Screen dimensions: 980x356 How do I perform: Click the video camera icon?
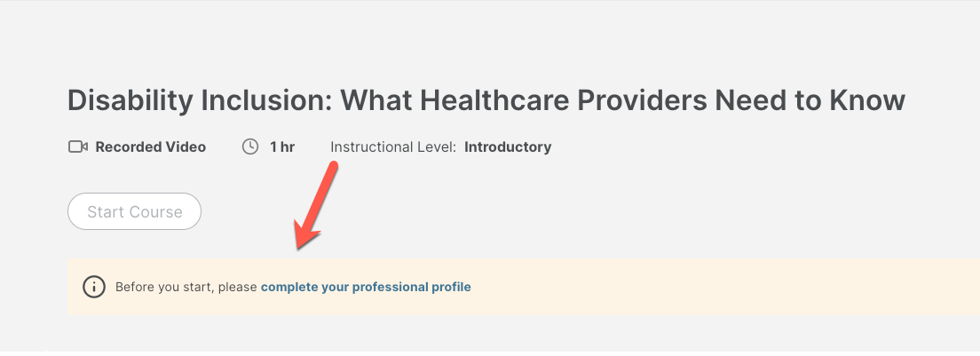point(78,146)
